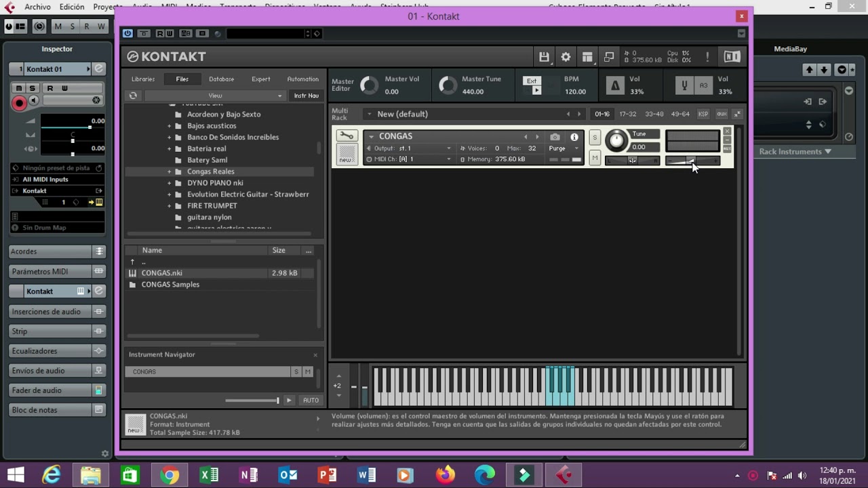Open Firefox from the Windows taskbar
The image size is (868, 488).
(445, 475)
